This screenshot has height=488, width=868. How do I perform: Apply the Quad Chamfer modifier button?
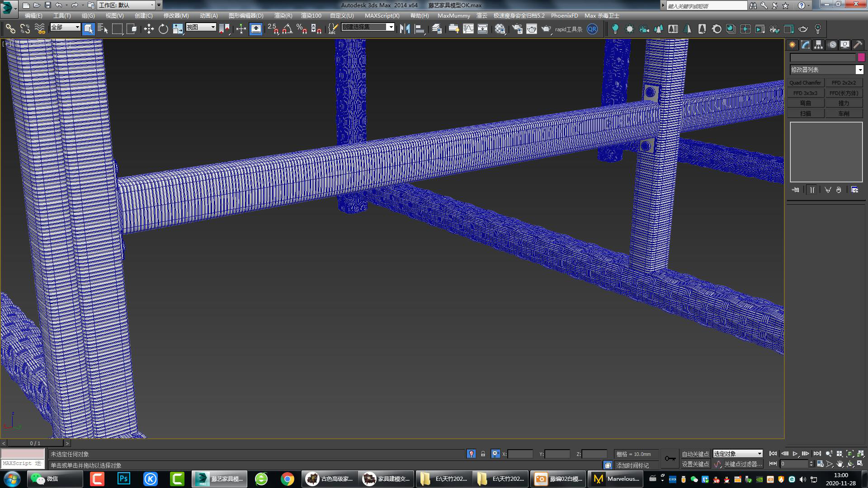pyautogui.click(x=805, y=83)
